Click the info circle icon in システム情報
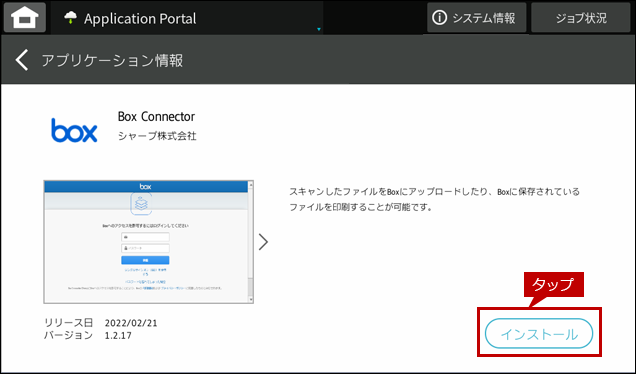 point(440,18)
